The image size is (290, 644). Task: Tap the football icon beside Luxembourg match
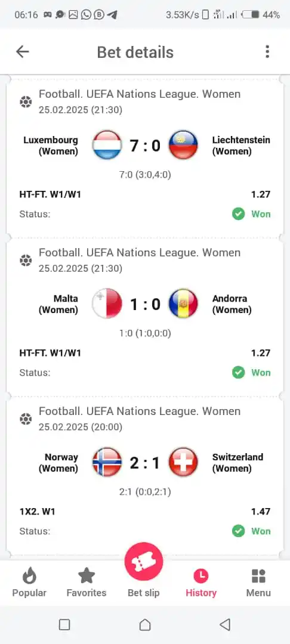[x=26, y=101]
